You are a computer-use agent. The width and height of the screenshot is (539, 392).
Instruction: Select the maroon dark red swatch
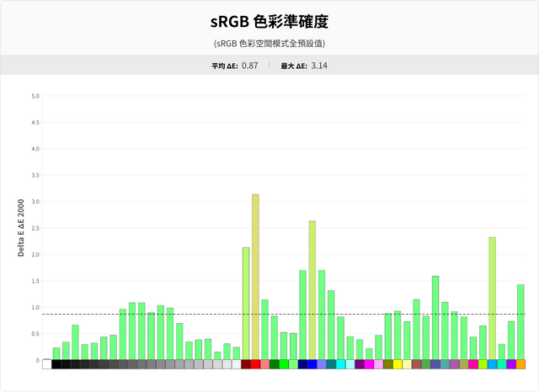(x=246, y=364)
